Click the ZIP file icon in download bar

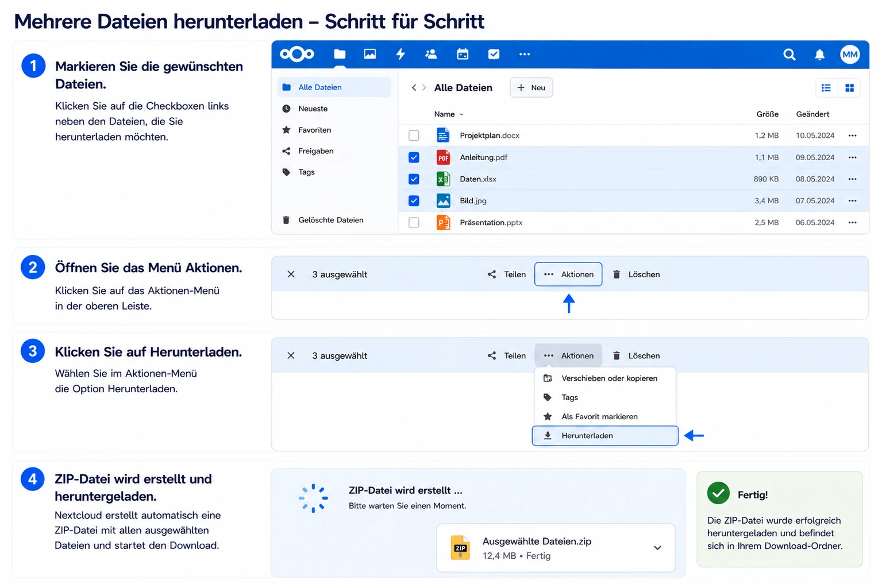[460, 548]
